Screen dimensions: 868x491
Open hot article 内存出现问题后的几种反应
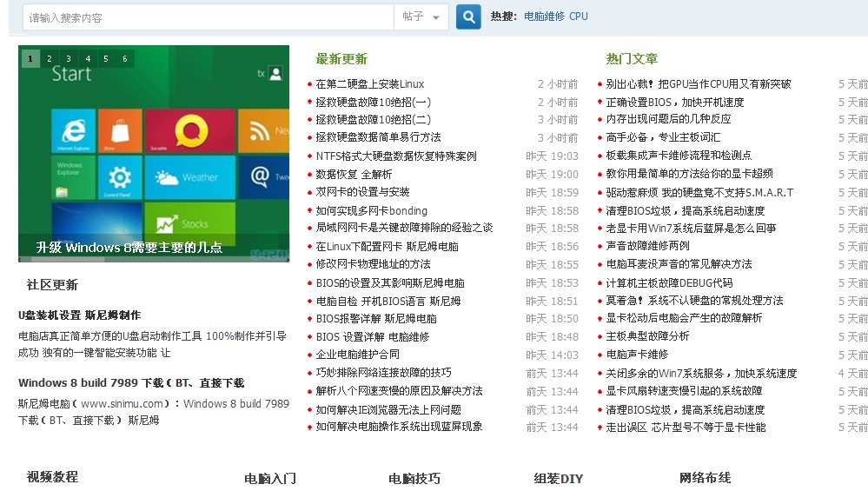pyautogui.click(x=668, y=119)
